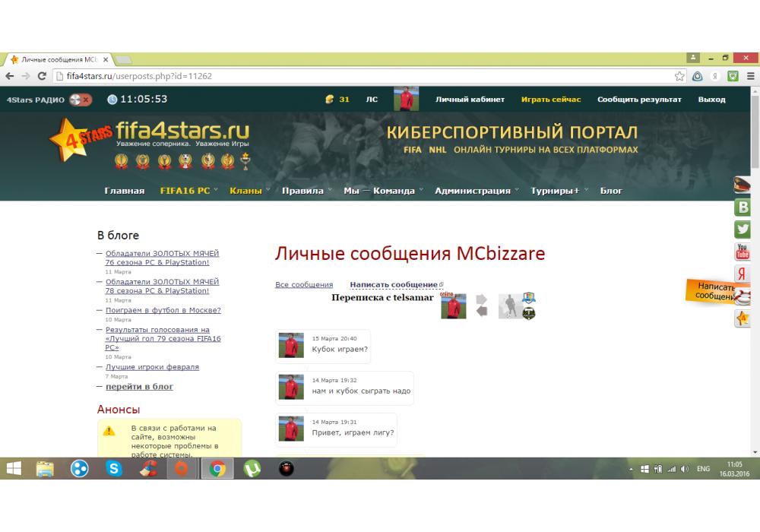This screenshot has width=760, height=532.
Task: Click the browser forward arrow
Action: [x=26, y=76]
